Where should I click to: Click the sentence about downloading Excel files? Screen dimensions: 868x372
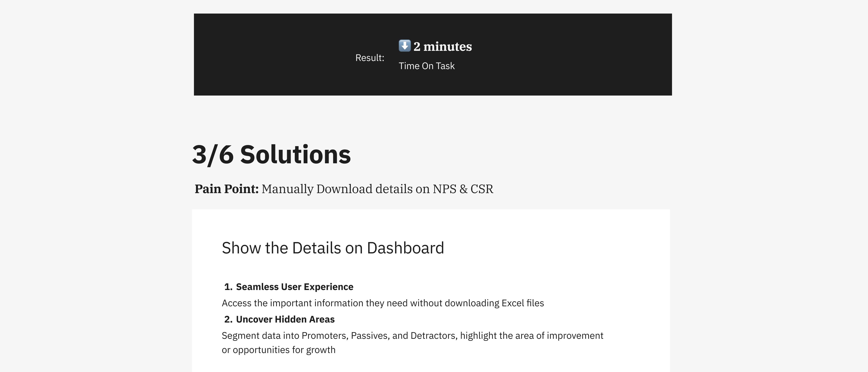[383, 303]
